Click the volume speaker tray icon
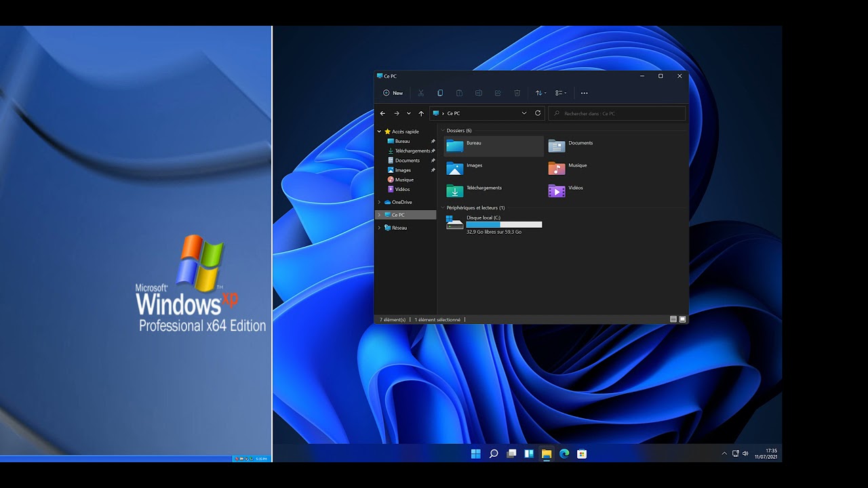The image size is (868, 488). 745,453
